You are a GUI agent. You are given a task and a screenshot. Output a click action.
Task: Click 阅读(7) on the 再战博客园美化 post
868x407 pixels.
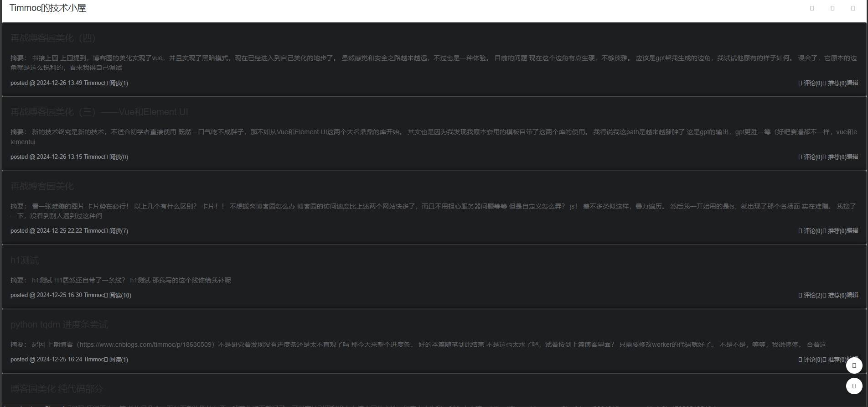(x=119, y=231)
